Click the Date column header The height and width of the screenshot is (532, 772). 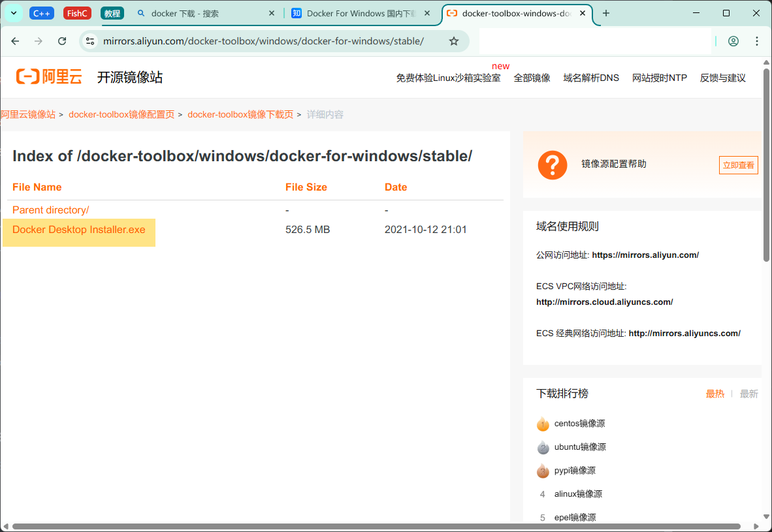tap(396, 187)
